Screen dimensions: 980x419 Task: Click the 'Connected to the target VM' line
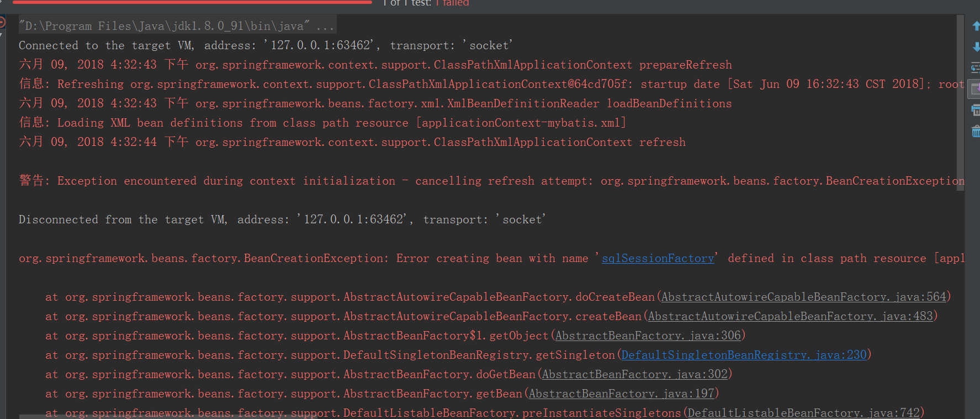266,45
